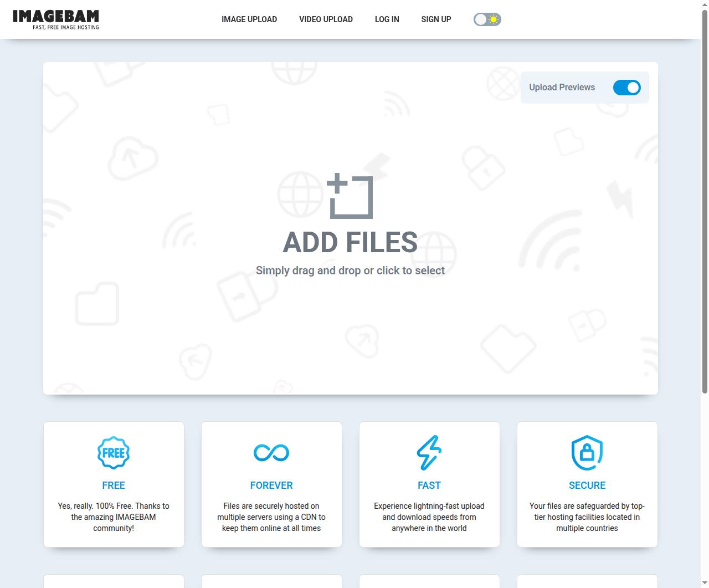Click the sun icon in theme switch
Viewport: 709px width, 588px height.
click(x=494, y=19)
